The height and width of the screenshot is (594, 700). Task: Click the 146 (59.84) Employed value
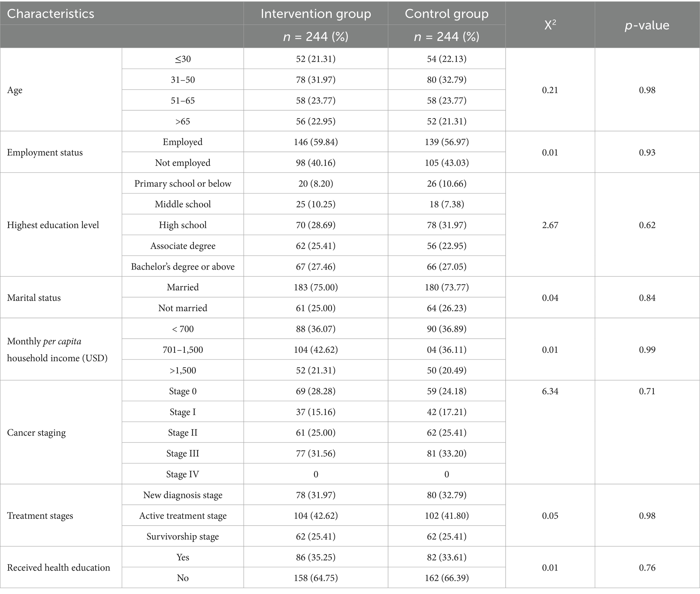pos(315,142)
